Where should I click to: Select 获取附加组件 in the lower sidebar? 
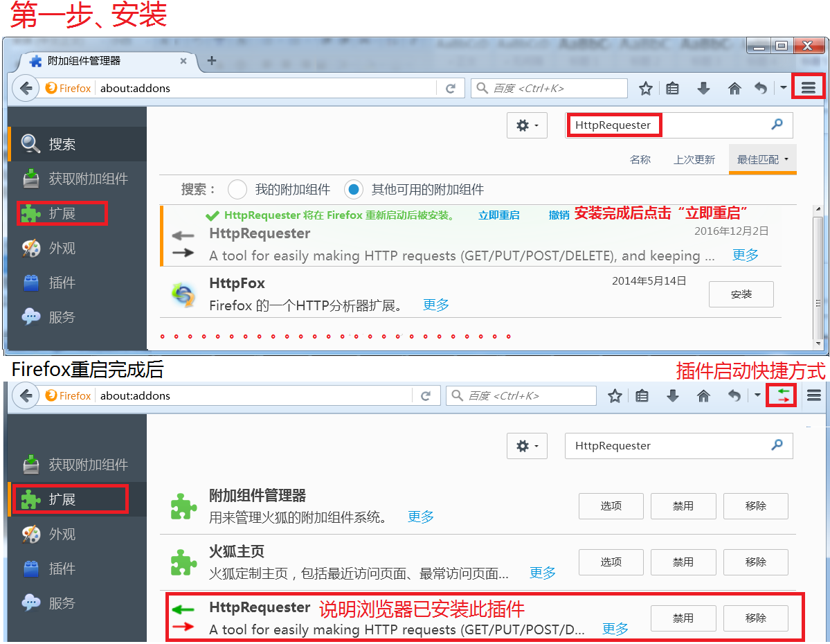click(78, 465)
